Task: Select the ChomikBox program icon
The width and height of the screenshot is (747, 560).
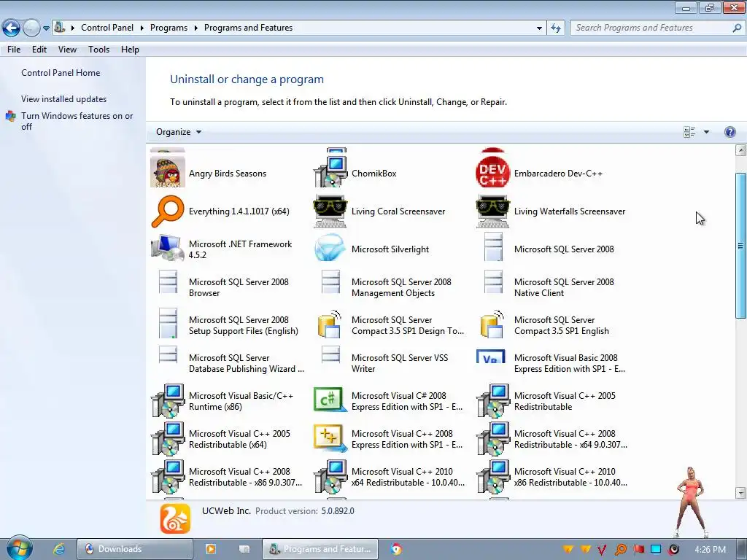Action: pyautogui.click(x=330, y=173)
